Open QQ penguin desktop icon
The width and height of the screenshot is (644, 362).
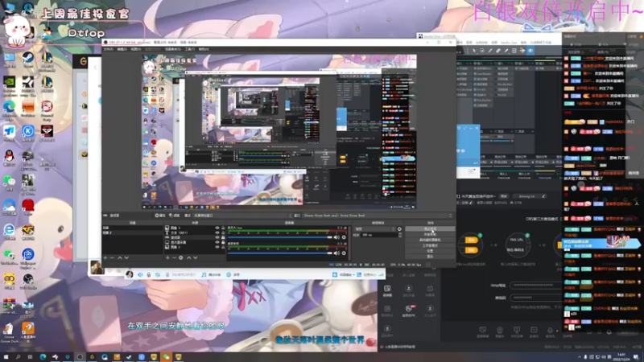click(x=9, y=158)
